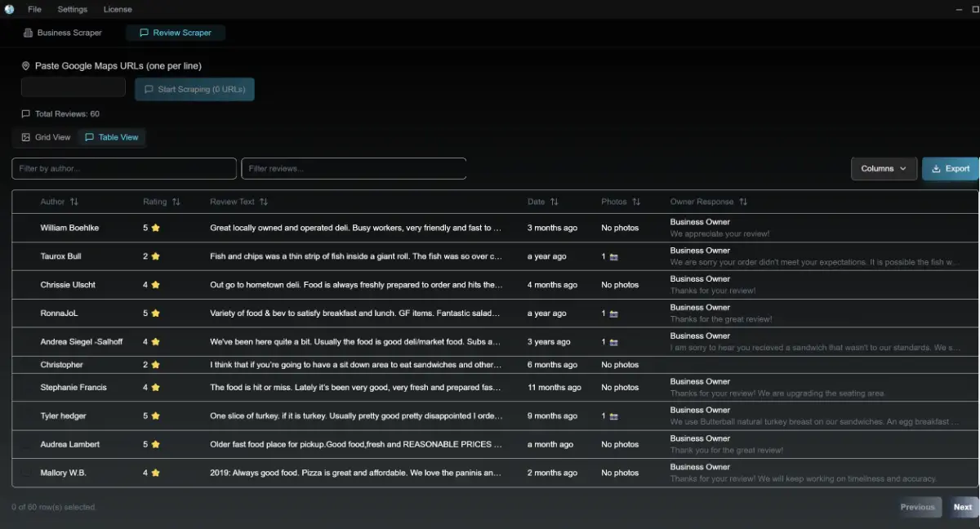Click the Review Text sort icon
This screenshot has height=529, width=980.
pos(264,202)
